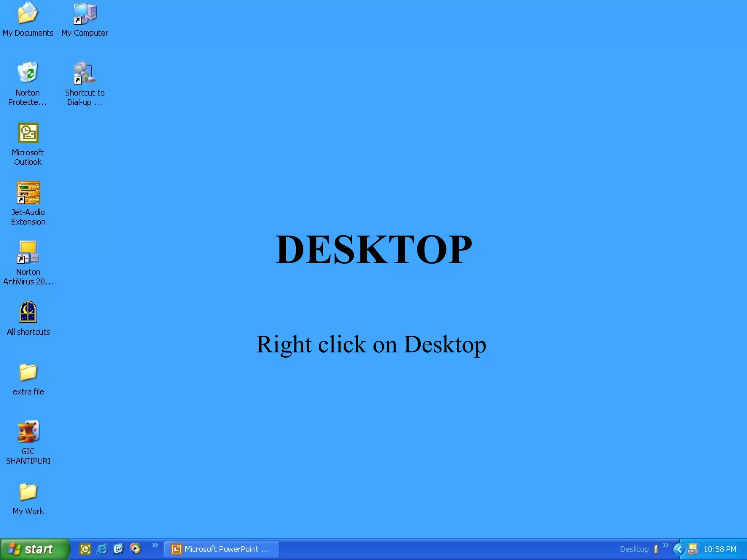Viewport: 747px width, 560px height.
Task: Select the My Work folder
Action: [28, 492]
